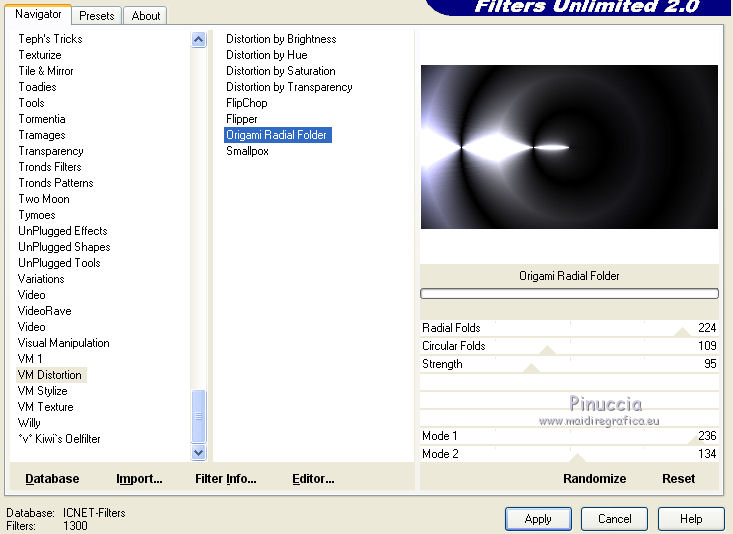Select Distortion by Brightness filter
Screen dimensions: 733x534
click(x=281, y=39)
